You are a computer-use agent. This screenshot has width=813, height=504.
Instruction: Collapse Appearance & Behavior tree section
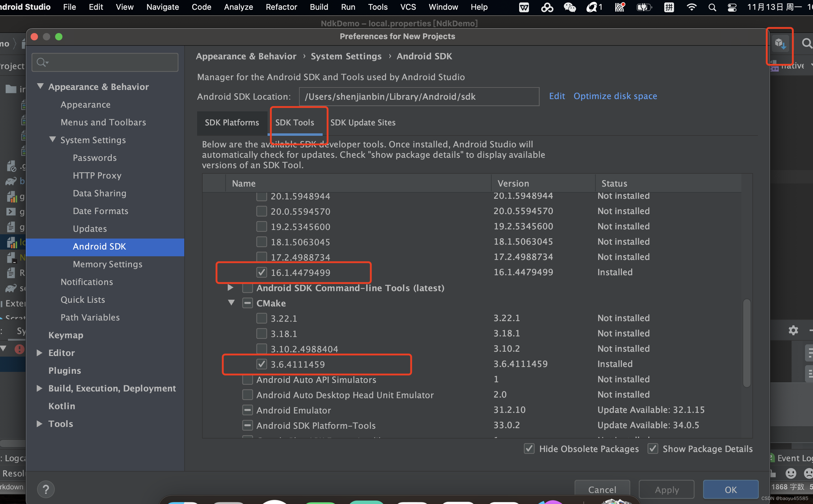(x=40, y=86)
